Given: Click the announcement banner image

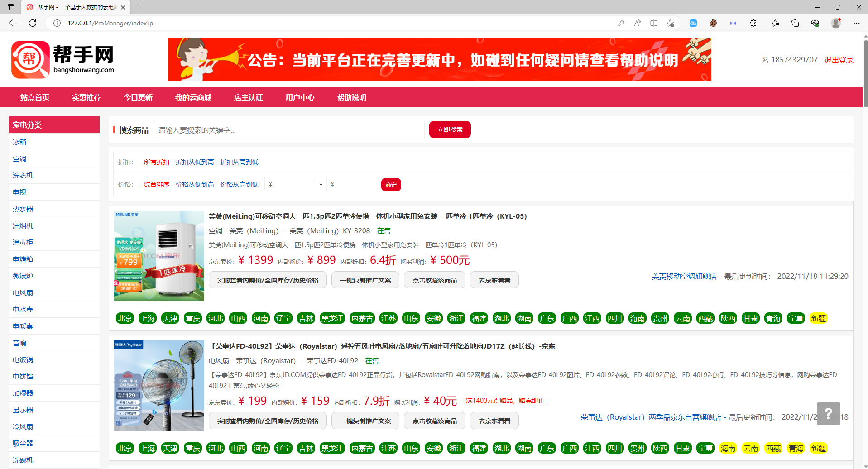Looking at the screenshot, I should coord(439,60).
